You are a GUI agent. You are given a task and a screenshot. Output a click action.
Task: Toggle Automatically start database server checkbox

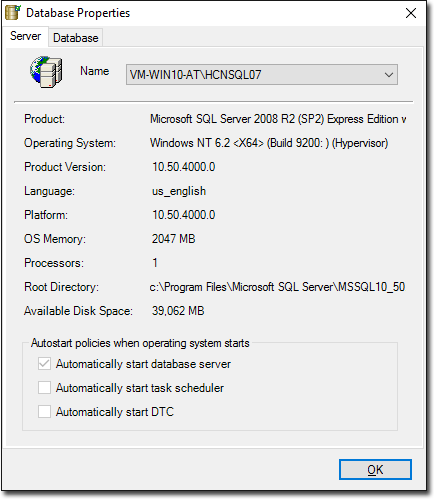[44, 364]
